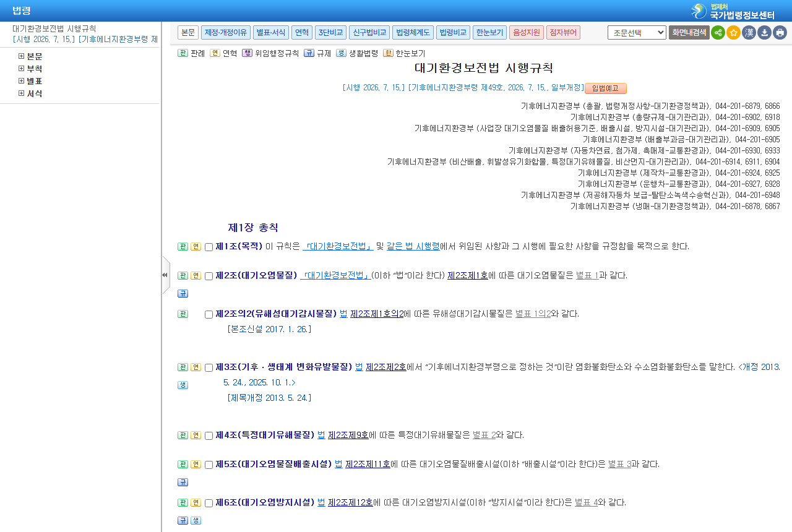Follow the 제2조제9호 link in 제4조
The width and height of the screenshot is (792, 532).
(x=348, y=435)
